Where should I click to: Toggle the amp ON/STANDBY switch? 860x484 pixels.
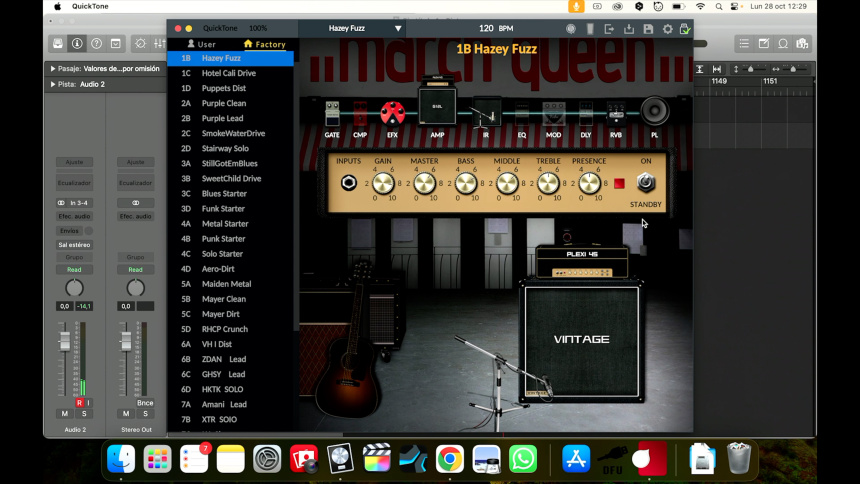coord(646,182)
